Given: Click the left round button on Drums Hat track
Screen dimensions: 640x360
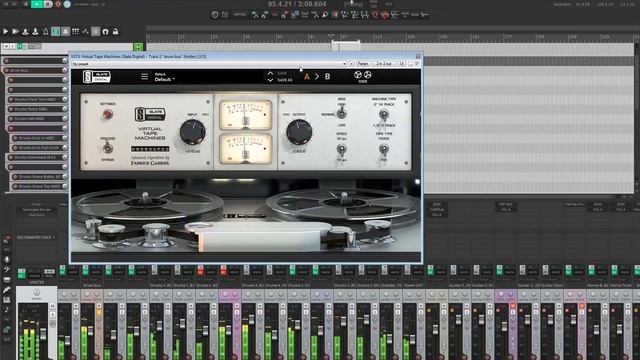Looking at the screenshot, I should [x=11, y=119].
